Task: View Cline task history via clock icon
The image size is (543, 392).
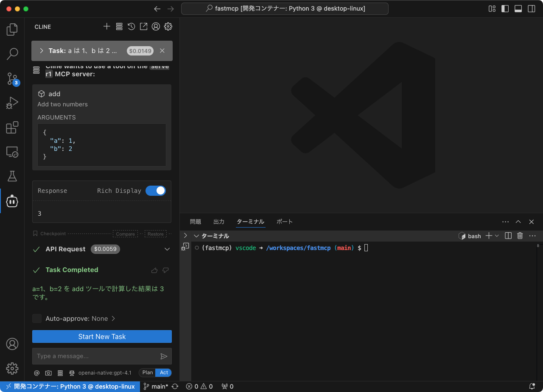Action: coord(131,26)
